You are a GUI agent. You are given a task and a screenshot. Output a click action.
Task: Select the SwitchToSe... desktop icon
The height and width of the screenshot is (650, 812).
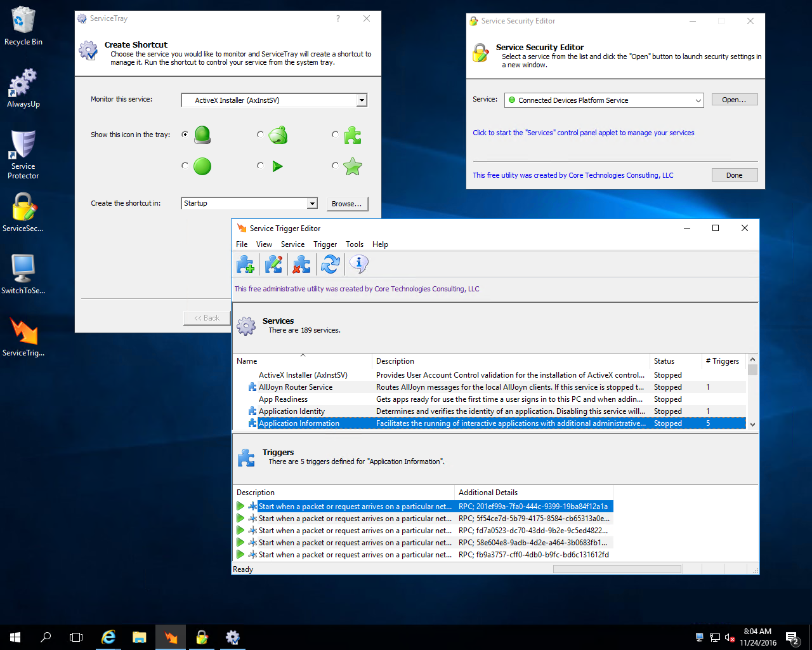point(23,274)
